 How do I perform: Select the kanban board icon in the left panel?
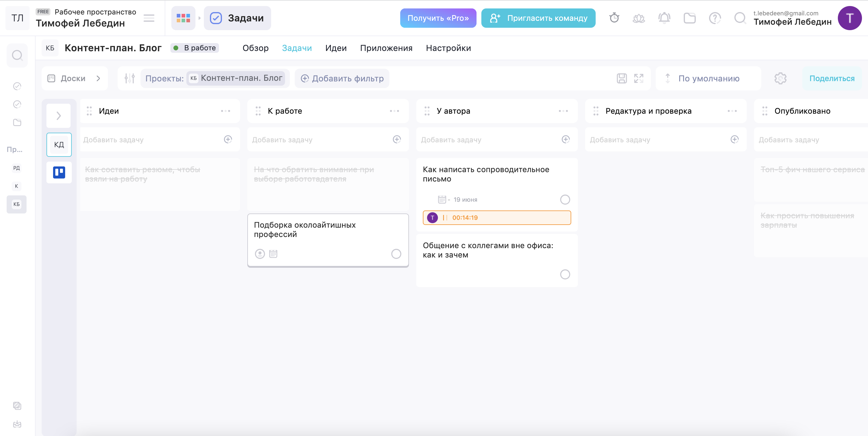coord(59,172)
